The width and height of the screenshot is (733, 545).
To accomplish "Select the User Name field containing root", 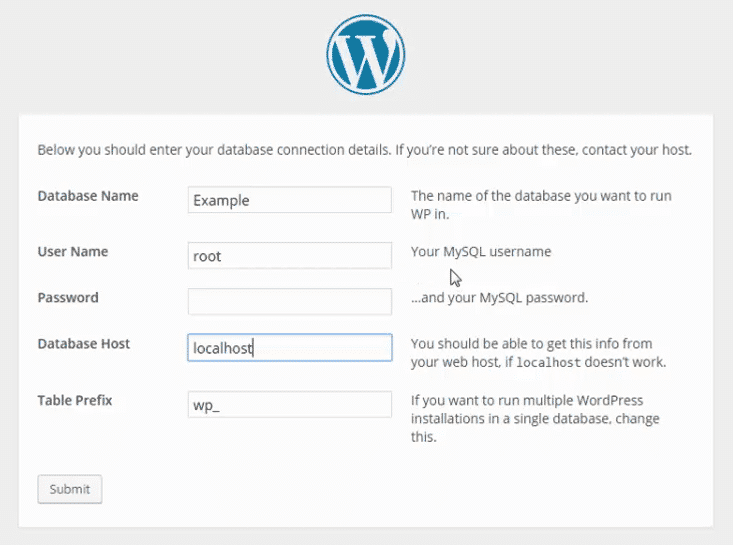I will coord(290,256).
